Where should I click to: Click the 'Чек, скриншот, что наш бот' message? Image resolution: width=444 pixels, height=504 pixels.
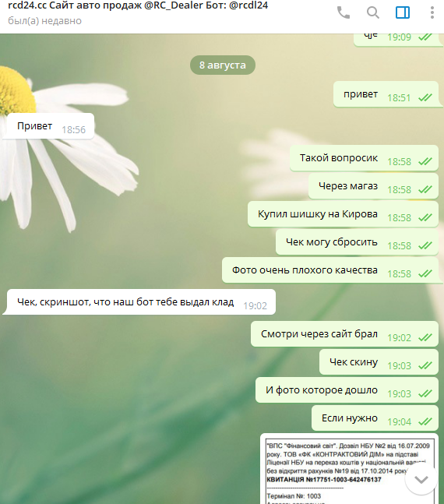139,302
